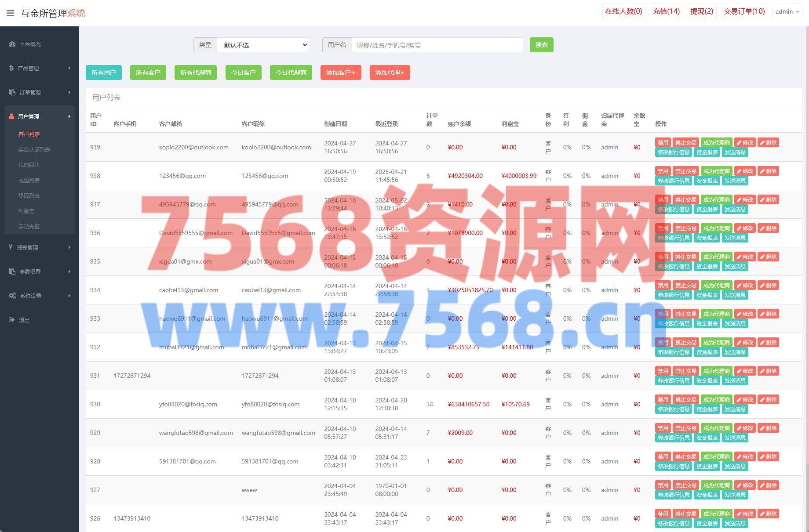The width and height of the screenshot is (809, 532).
Task: Click the 产品管理 bitcoin icon
Action: pyautogui.click(x=11, y=68)
